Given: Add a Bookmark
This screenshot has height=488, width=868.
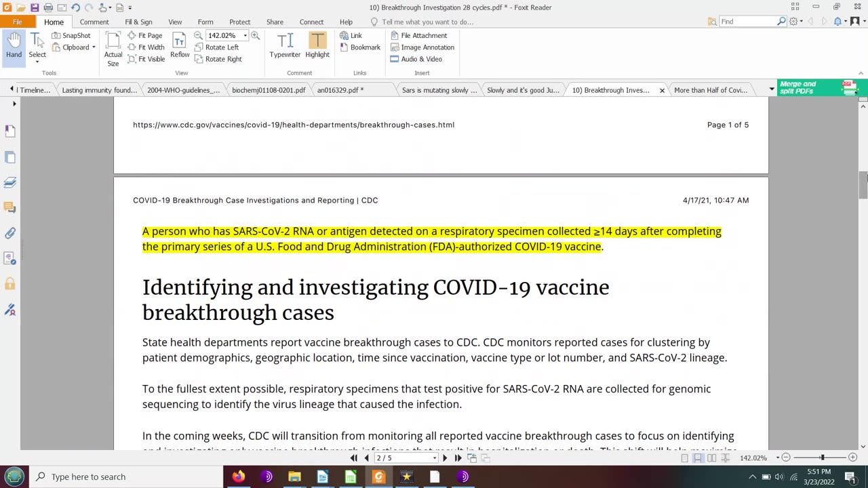Looking at the screenshot, I should click(x=359, y=47).
